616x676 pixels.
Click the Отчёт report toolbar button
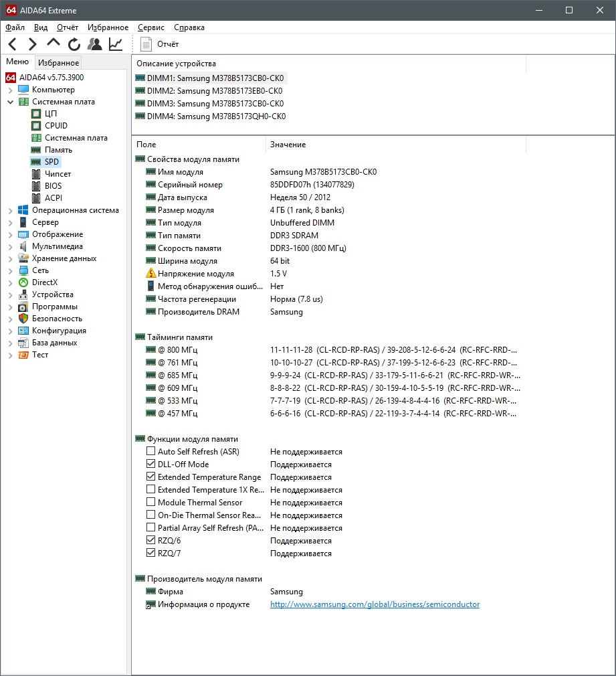(x=160, y=44)
